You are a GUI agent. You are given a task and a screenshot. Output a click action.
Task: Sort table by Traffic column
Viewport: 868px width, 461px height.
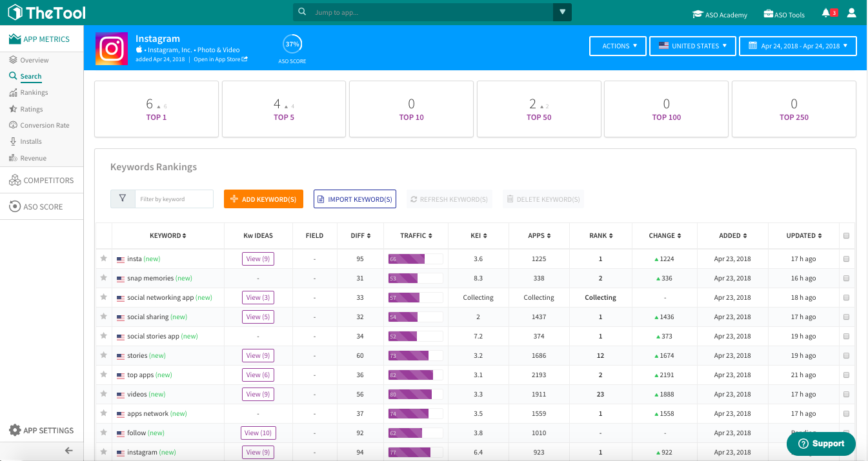click(x=416, y=235)
